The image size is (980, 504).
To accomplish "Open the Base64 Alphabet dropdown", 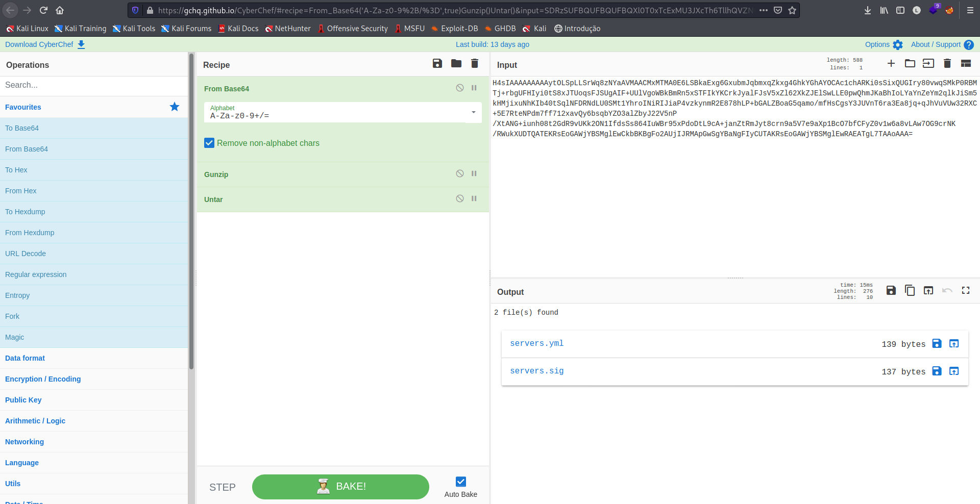I will click(x=473, y=113).
